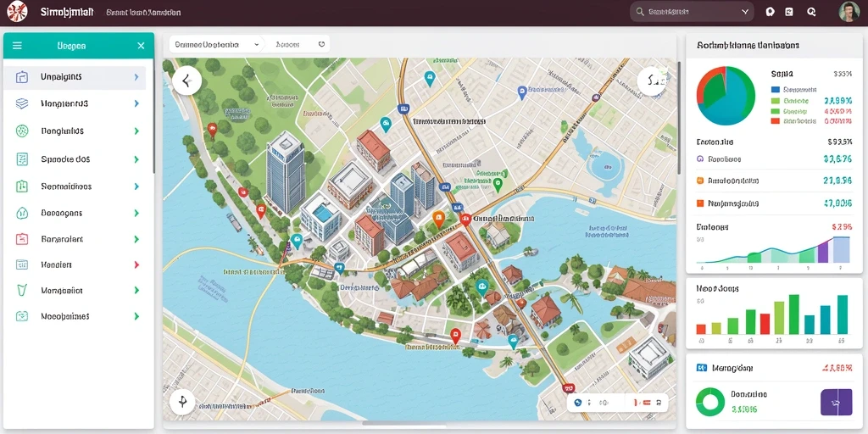Click the search magnifier icon beside the avatar
This screenshot has height=434, width=868.
[811, 12]
